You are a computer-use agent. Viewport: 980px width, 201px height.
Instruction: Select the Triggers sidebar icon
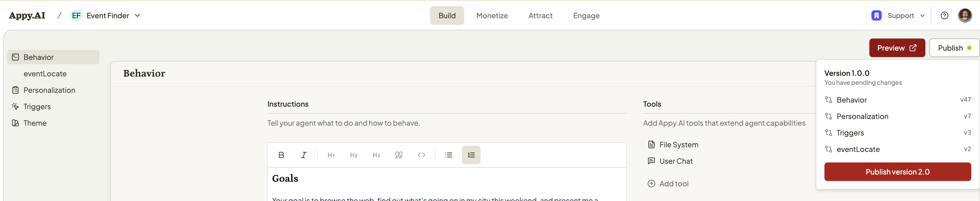(15, 106)
